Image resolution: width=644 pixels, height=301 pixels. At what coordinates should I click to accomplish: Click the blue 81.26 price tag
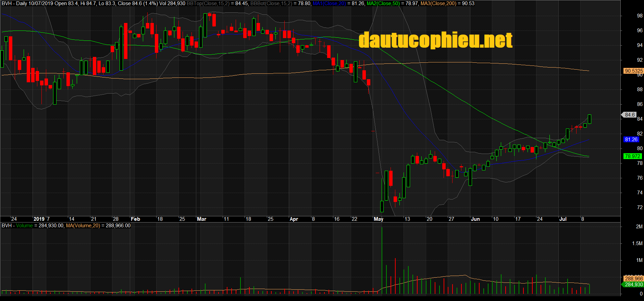(631, 140)
